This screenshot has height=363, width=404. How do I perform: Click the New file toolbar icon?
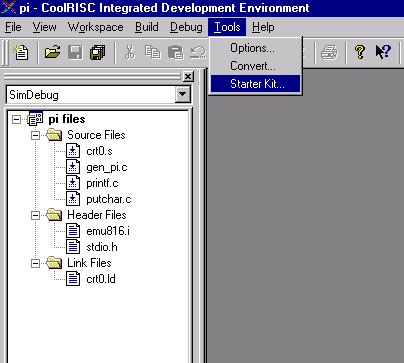point(21,52)
